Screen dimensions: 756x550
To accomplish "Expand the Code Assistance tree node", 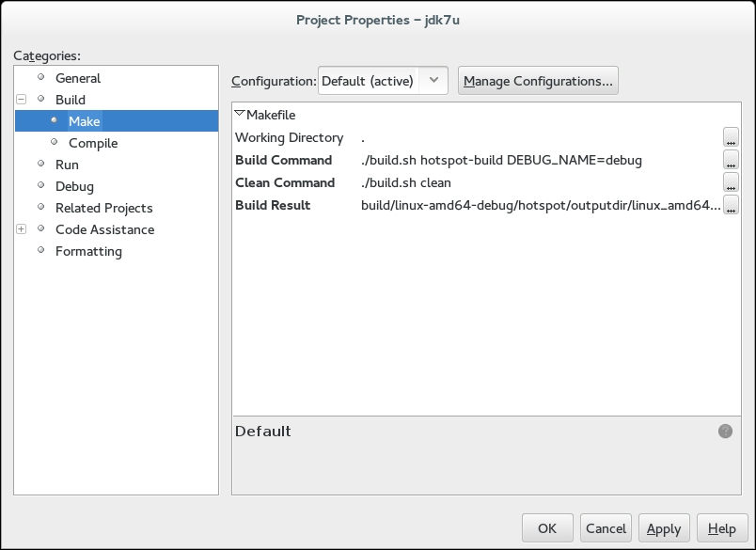I will click(21, 229).
